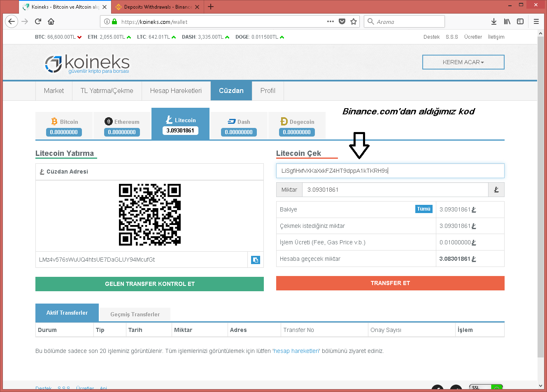Open Hesap Hareketleri tab
The width and height of the screenshot is (547, 392).
coord(176,91)
